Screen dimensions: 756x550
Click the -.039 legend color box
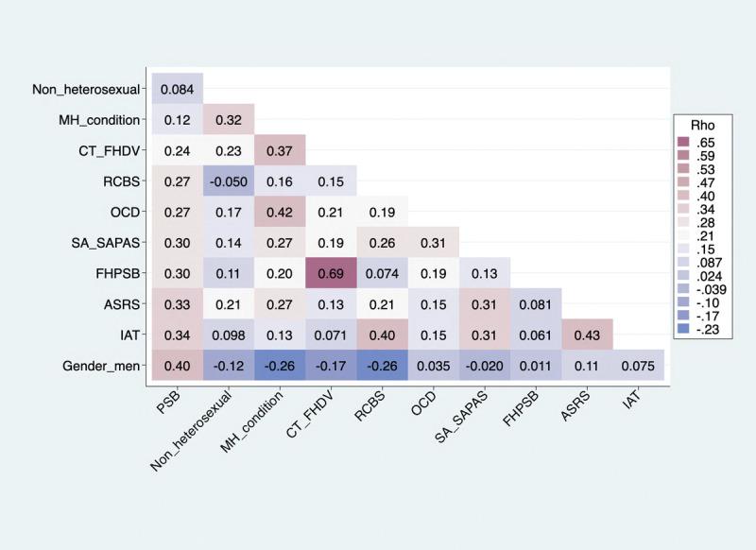pyautogui.click(x=686, y=291)
